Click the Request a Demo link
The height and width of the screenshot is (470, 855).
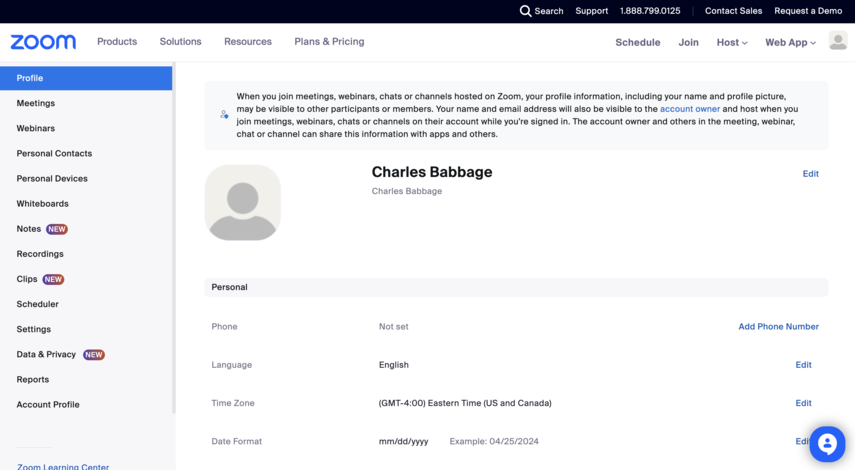pos(808,11)
